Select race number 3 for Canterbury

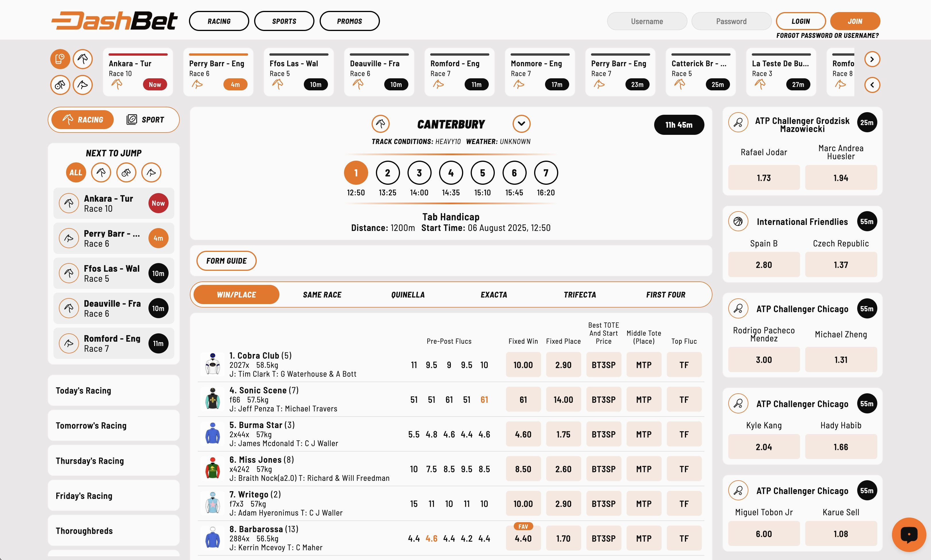[x=419, y=173]
